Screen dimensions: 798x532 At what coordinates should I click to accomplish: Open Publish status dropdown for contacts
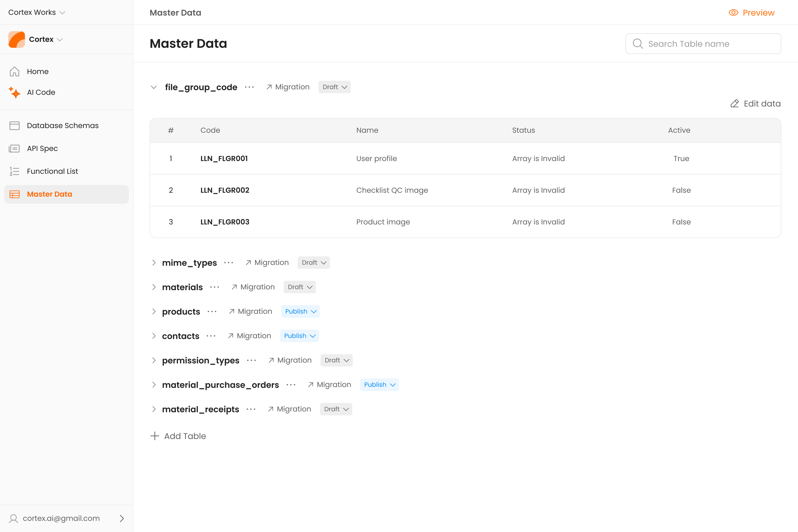pyautogui.click(x=299, y=336)
